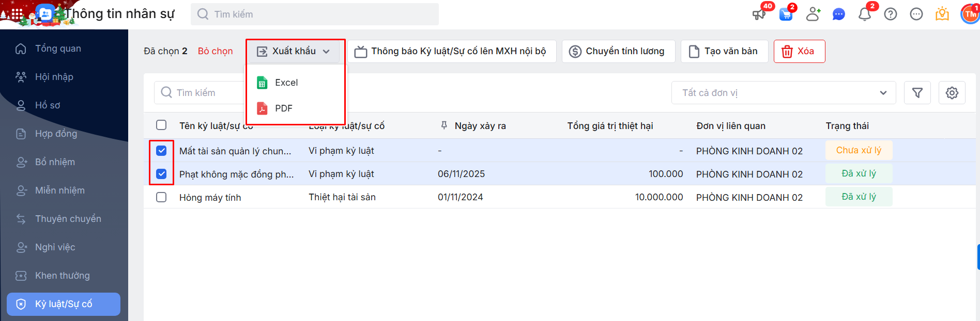Click the red Xóa button
The width and height of the screenshot is (980, 321).
800,52
